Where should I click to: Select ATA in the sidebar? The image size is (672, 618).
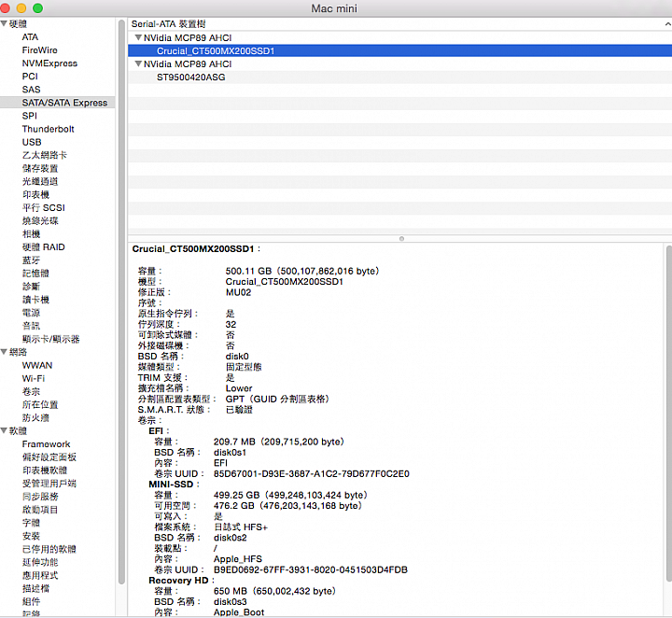(x=30, y=36)
